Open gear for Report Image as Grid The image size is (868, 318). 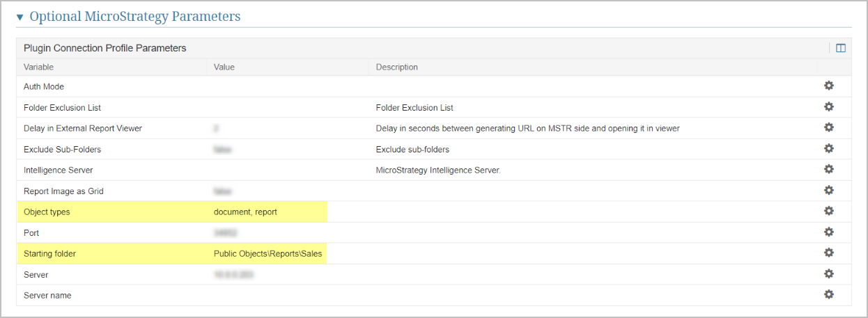pos(828,190)
